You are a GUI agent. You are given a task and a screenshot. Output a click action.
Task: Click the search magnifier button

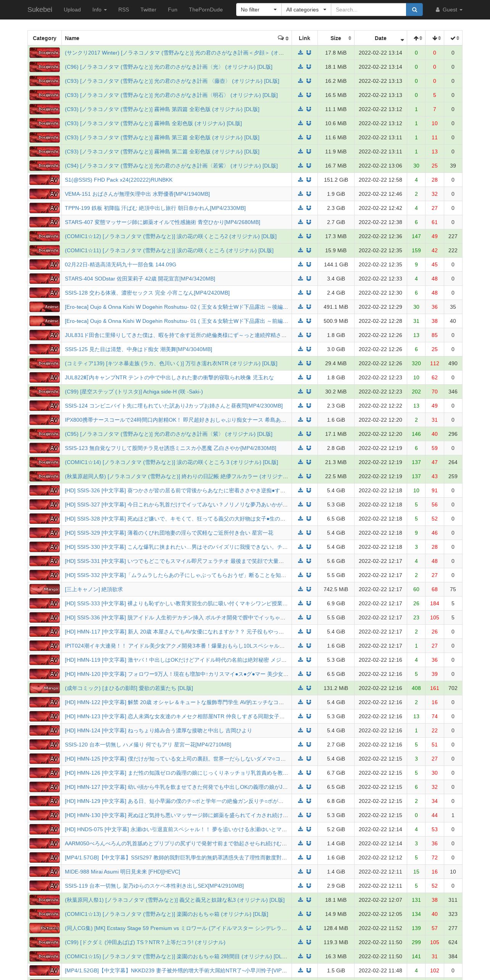(x=414, y=10)
